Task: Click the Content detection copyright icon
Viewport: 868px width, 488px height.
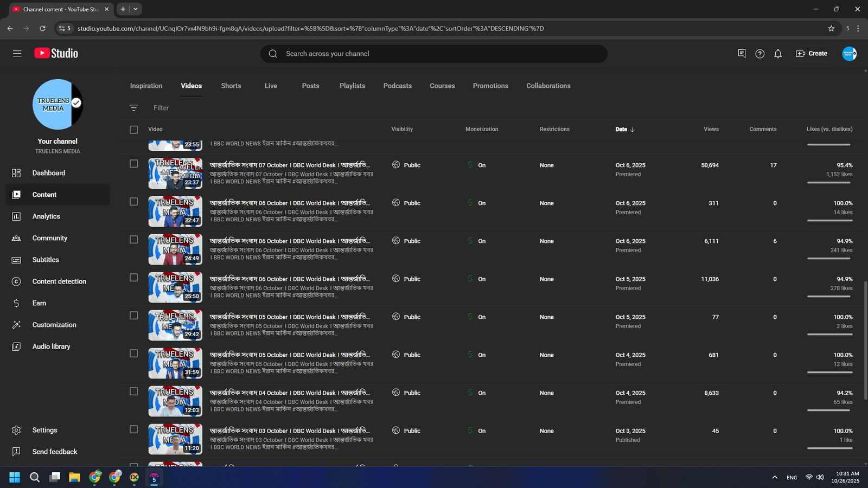Action: pos(16,281)
